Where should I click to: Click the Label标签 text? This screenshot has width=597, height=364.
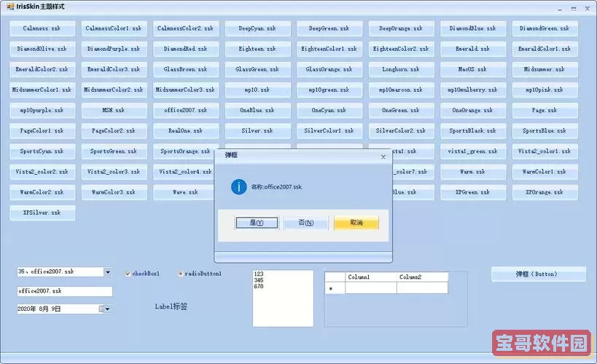[171, 306]
